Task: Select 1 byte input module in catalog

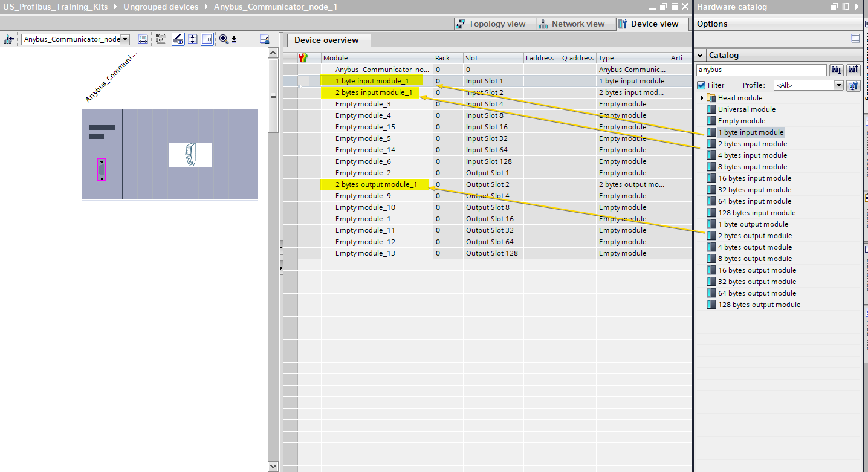Action: (x=750, y=132)
